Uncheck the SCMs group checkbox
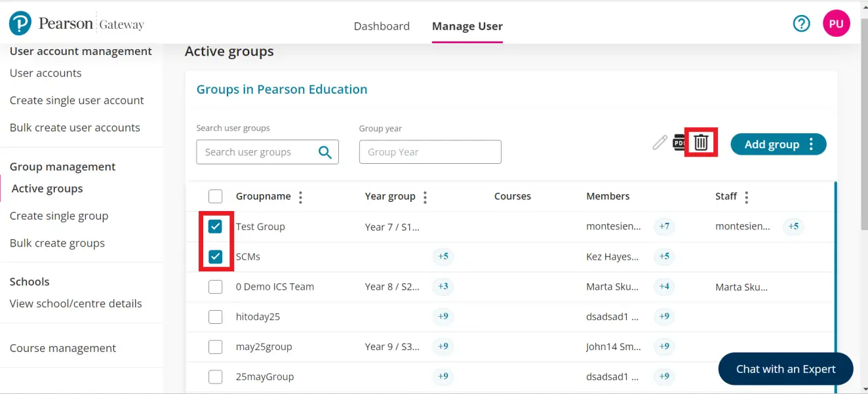Image resolution: width=868 pixels, height=394 pixels. click(x=215, y=257)
